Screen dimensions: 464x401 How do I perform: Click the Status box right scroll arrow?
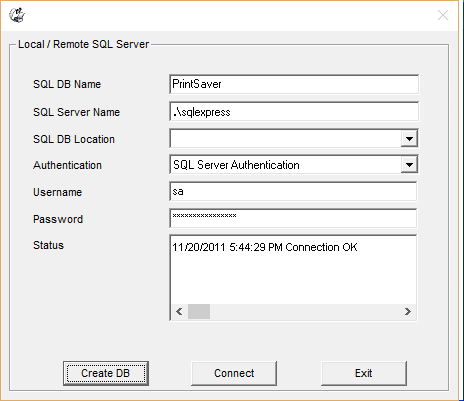tap(407, 312)
